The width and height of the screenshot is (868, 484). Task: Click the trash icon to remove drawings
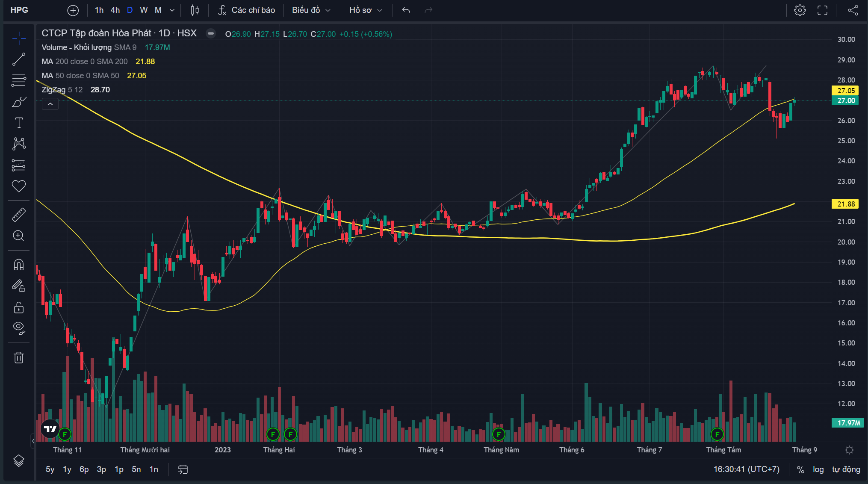tap(19, 357)
